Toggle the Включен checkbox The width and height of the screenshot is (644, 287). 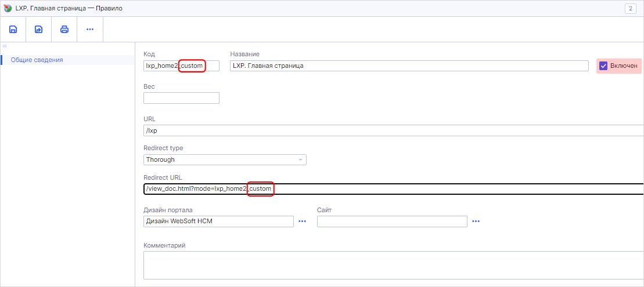(603, 66)
